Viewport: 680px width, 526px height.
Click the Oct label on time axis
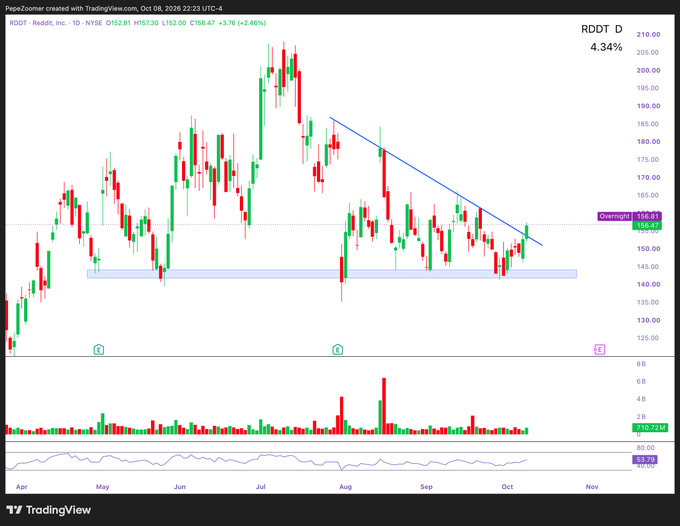507,487
